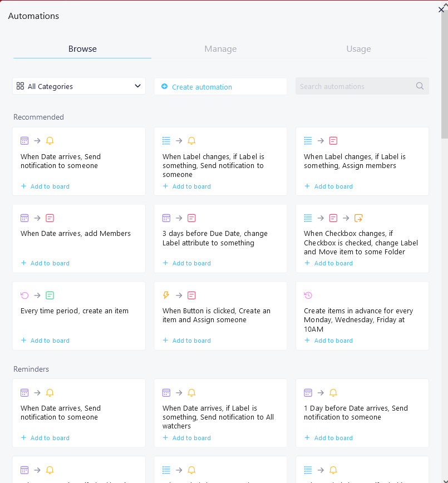
Task: Expand category list using the chevron arrow
Action: point(137,86)
